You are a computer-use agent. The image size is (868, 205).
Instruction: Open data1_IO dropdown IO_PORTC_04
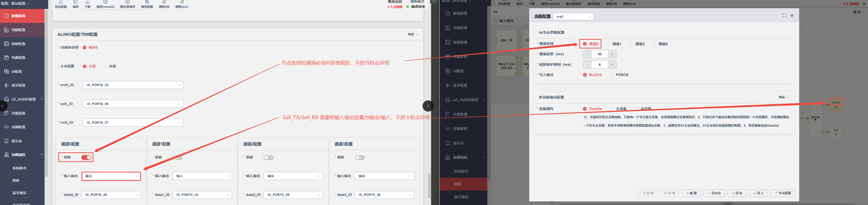(202, 195)
